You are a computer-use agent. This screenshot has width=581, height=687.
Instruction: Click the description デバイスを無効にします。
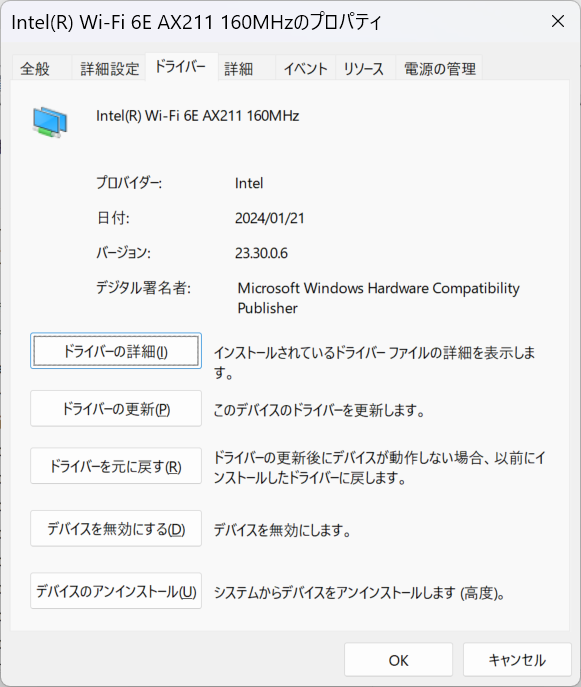(282, 530)
